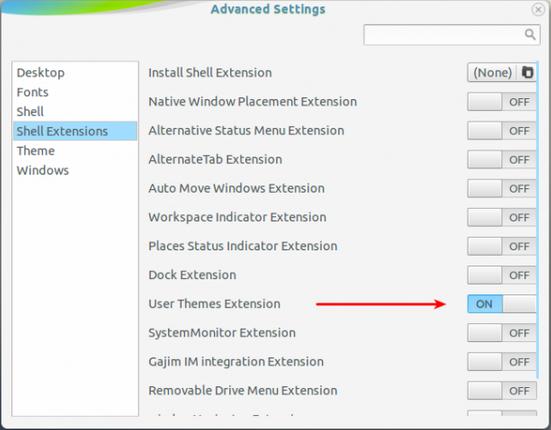
Task: Enable the Removable Drive Menu Extension
Action: (x=501, y=390)
